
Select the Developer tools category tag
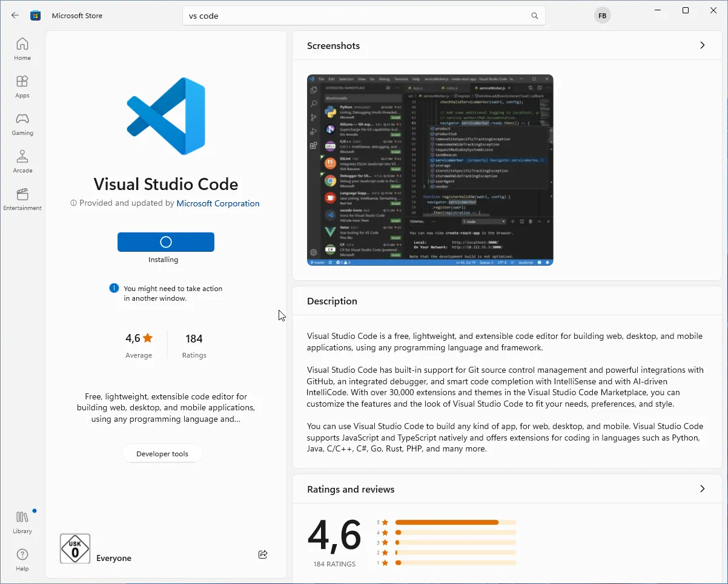tap(162, 453)
